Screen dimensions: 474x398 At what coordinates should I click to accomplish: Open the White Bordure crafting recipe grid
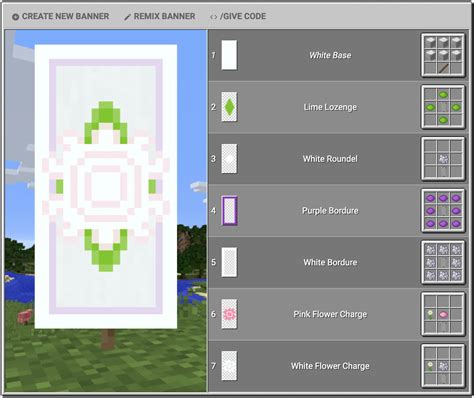click(443, 262)
